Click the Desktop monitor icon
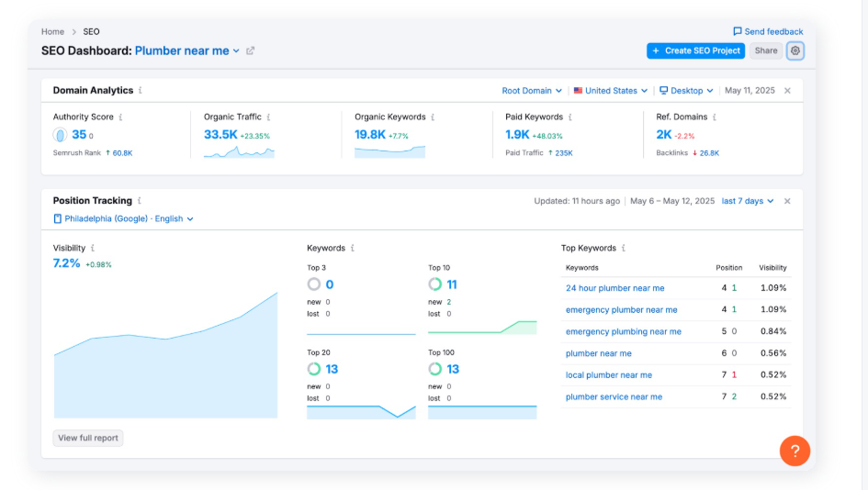 coord(664,91)
